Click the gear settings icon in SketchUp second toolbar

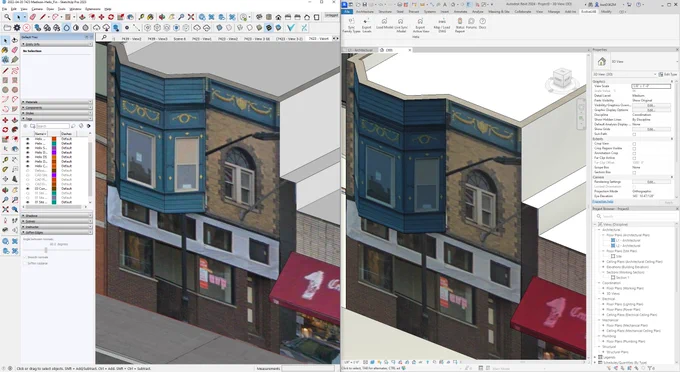17,28
